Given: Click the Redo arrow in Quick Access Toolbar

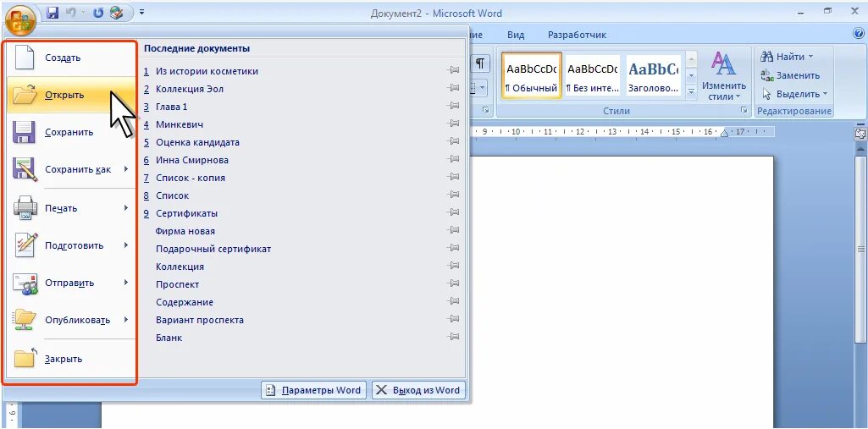Looking at the screenshot, I should point(98,13).
